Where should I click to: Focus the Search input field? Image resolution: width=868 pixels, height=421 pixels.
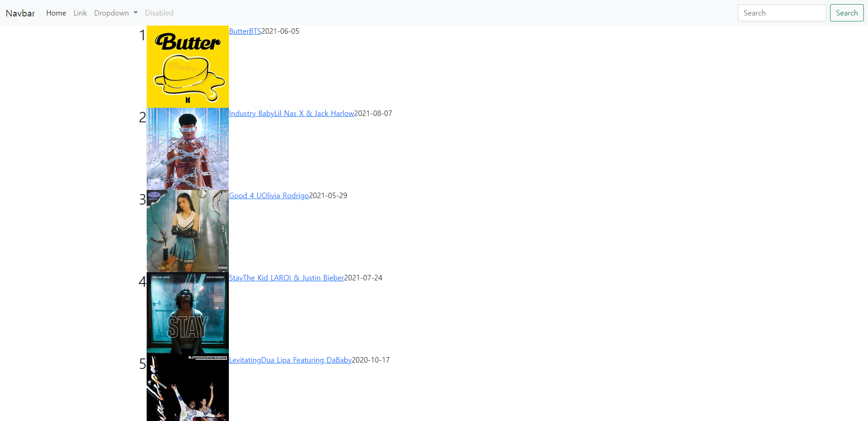[782, 13]
